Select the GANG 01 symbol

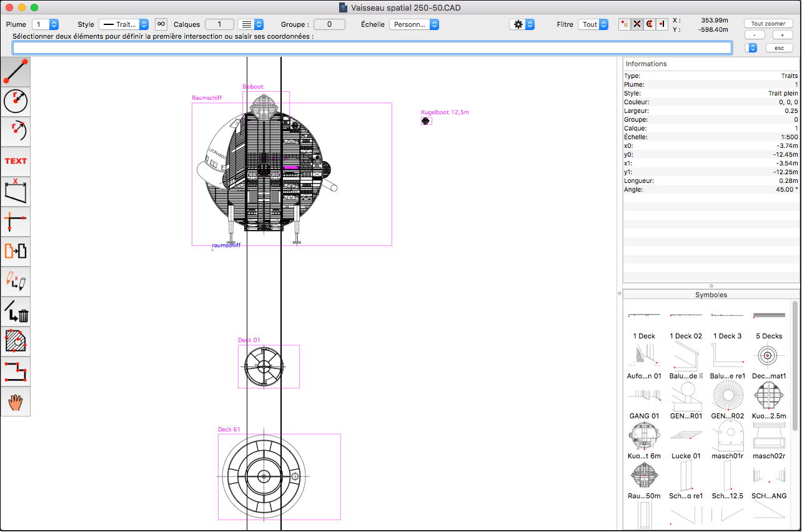[x=644, y=400]
